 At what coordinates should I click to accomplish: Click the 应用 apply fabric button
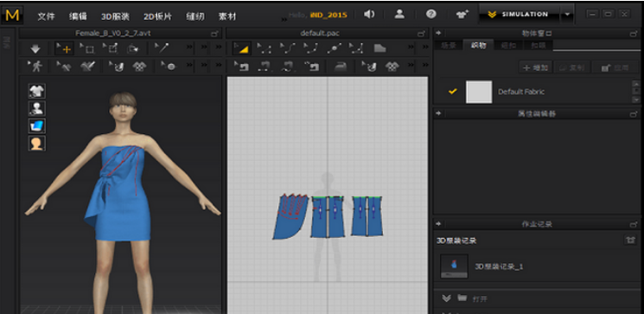[x=615, y=67]
